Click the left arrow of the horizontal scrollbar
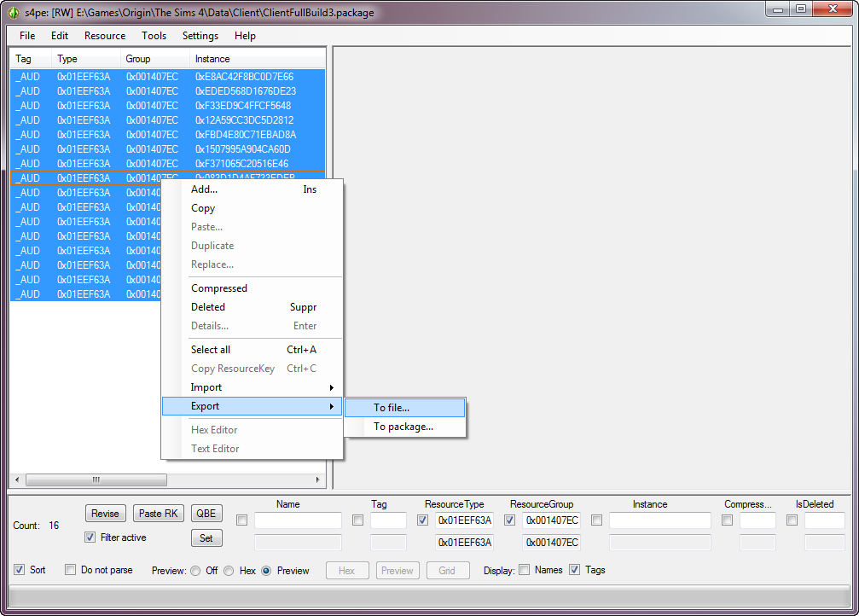 18,480
